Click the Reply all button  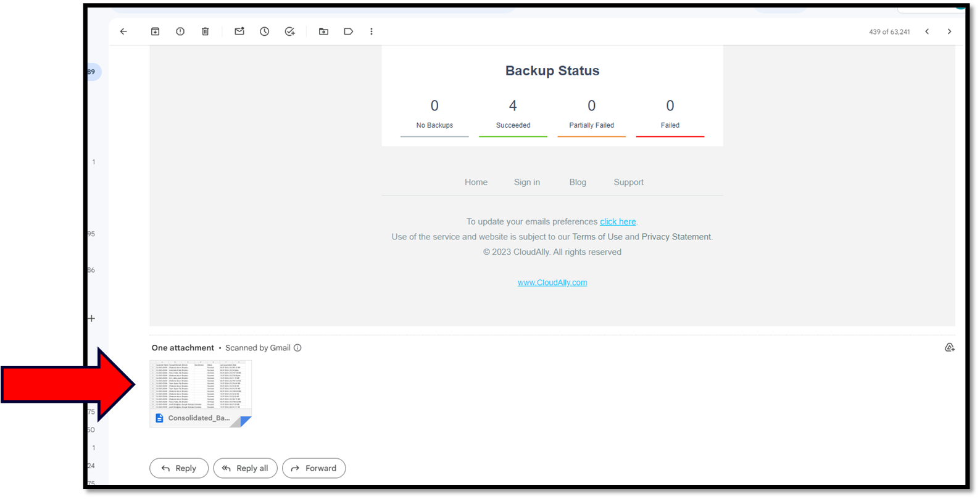(x=246, y=468)
